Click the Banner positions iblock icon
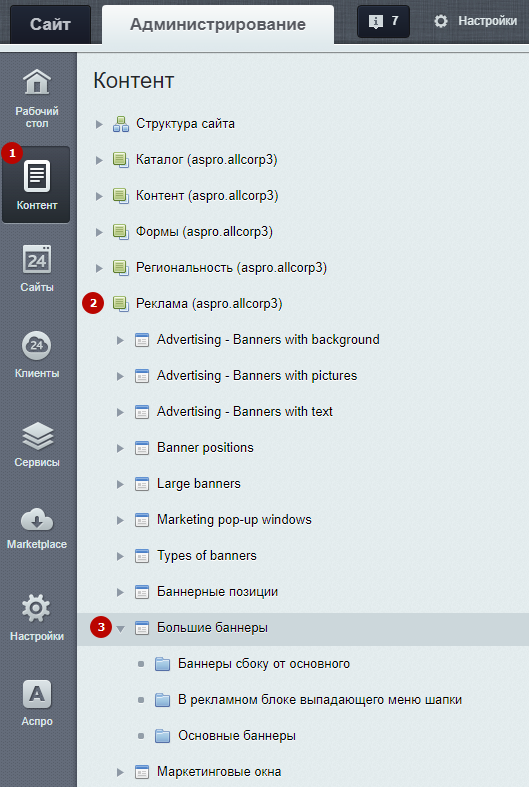 pos(142,448)
